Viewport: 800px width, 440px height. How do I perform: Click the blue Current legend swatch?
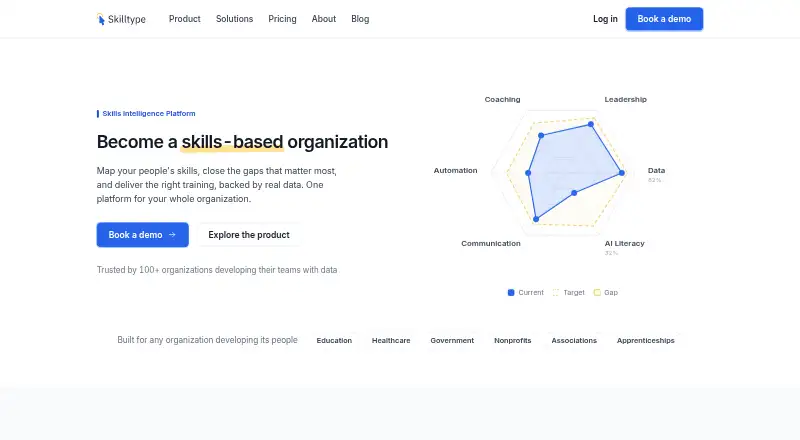pos(511,292)
